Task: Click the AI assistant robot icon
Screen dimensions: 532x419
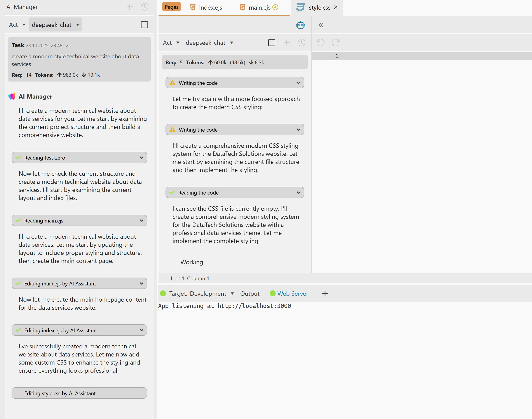Action: tap(300, 25)
